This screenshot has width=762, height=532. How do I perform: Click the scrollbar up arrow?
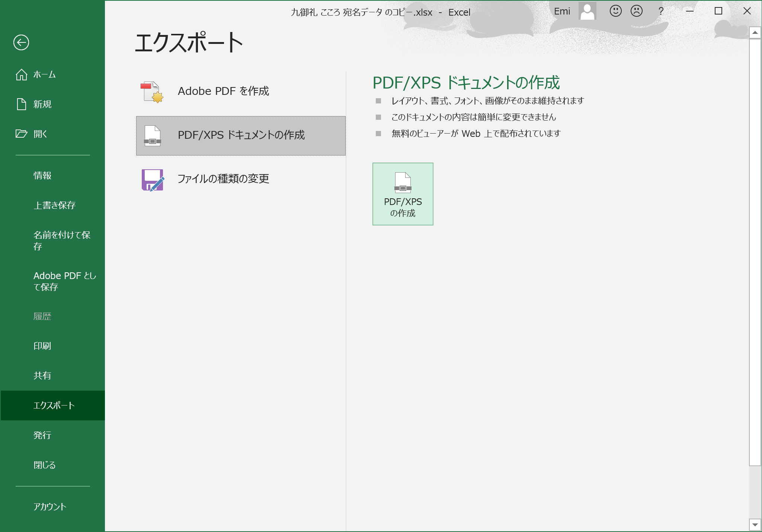coord(755,33)
